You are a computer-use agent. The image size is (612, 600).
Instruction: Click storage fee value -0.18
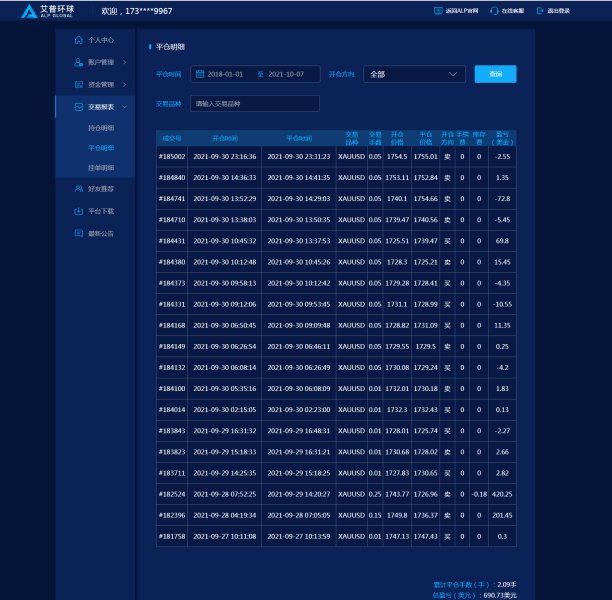[479, 494]
